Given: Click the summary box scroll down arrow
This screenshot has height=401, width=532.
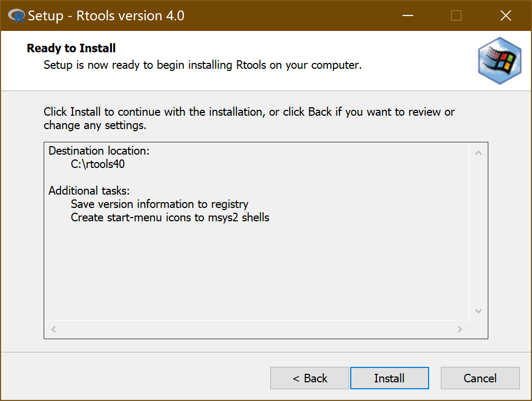Looking at the screenshot, I should tap(478, 311).
